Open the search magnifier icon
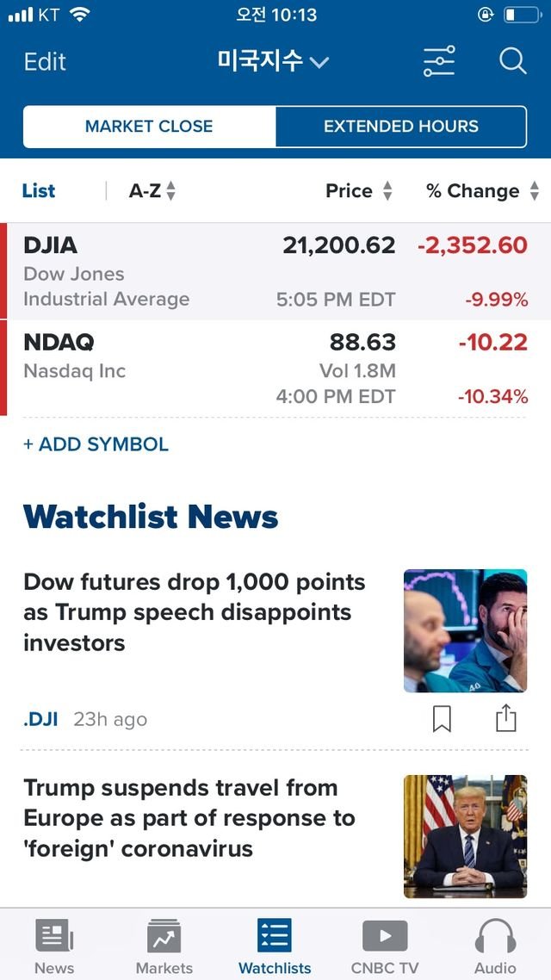 point(513,62)
